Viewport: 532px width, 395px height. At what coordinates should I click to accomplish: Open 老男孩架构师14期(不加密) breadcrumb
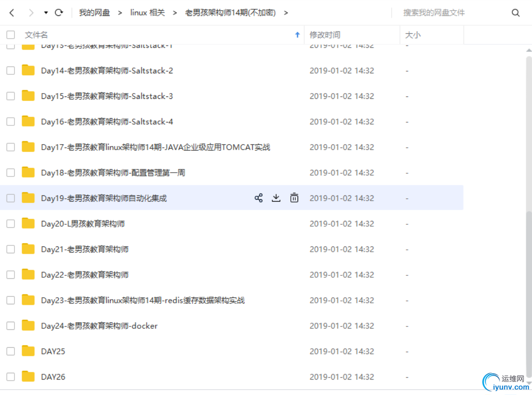tap(231, 13)
